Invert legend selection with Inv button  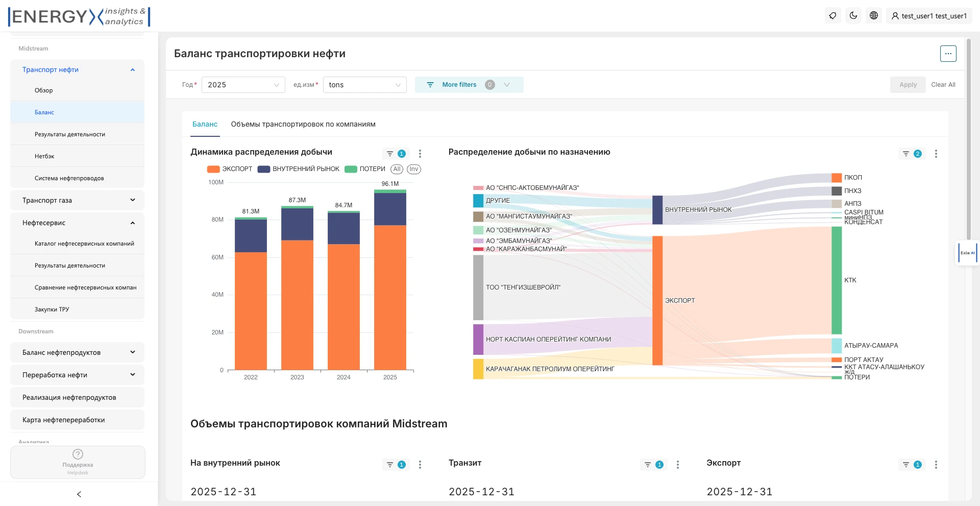coord(414,169)
